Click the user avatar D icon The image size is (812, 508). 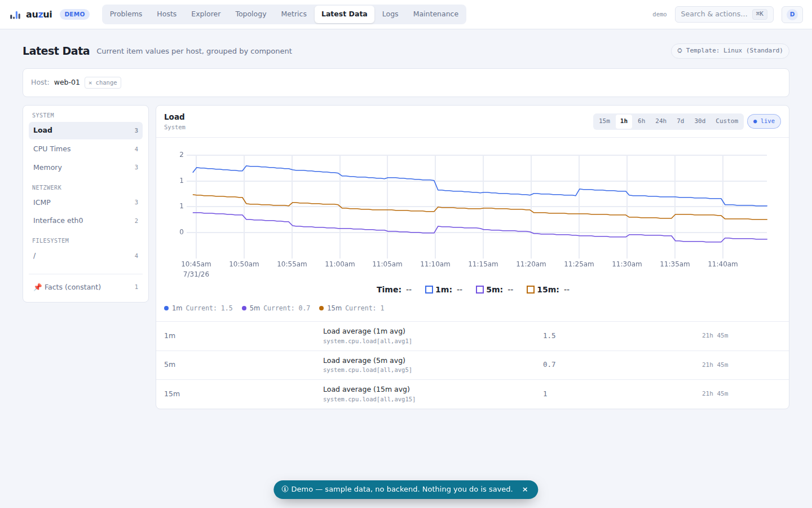tap(792, 14)
